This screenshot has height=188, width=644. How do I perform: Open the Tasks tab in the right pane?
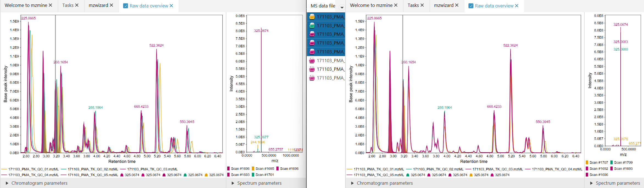pos(413,5)
